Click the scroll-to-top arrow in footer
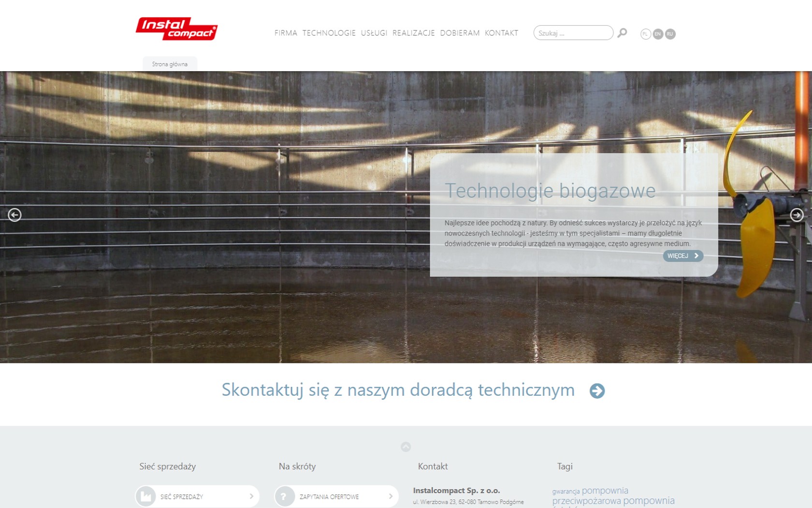The width and height of the screenshot is (812, 508). pos(406,447)
